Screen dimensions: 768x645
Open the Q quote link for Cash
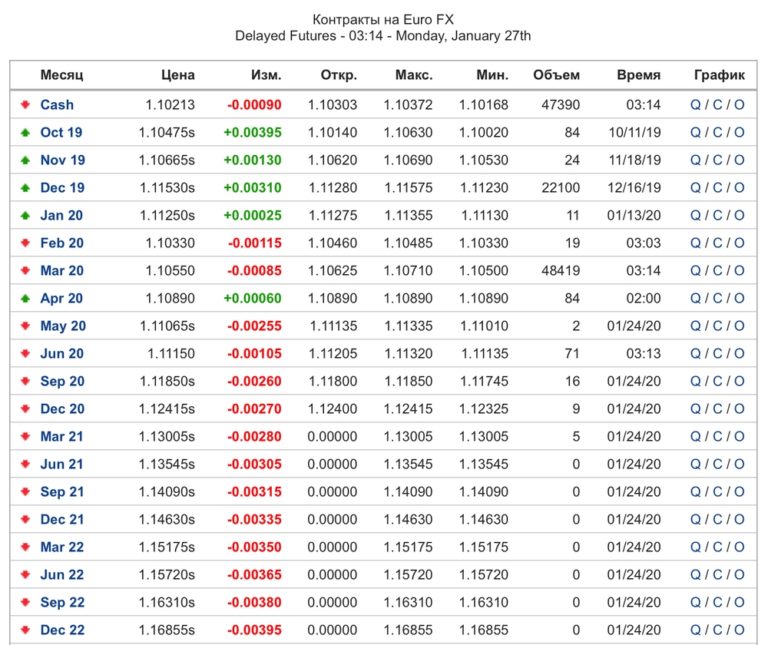point(696,105)
